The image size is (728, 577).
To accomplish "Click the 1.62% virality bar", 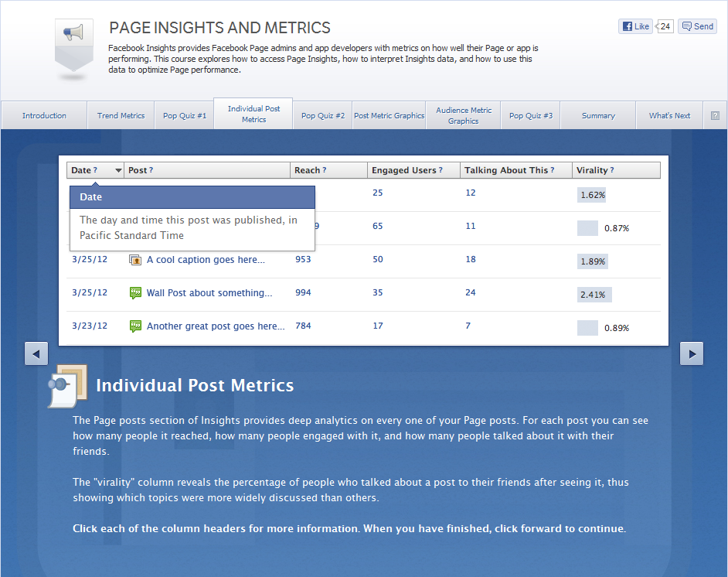I will [592, 195].
